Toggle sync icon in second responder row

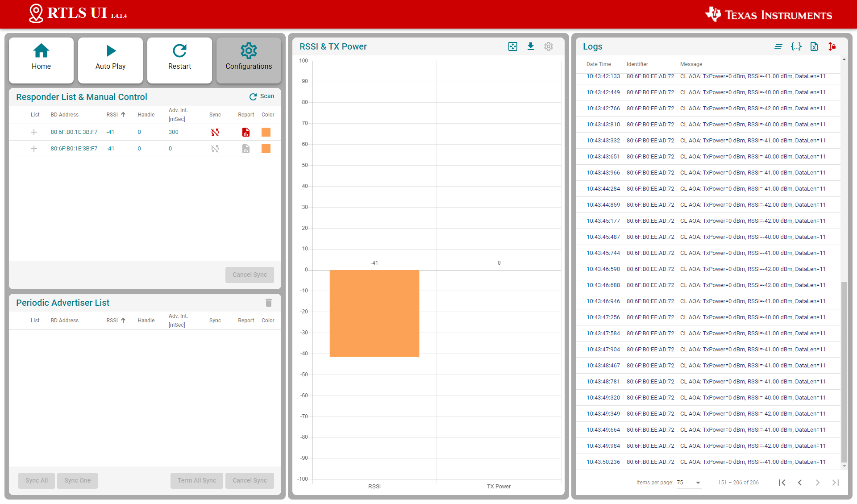click(215, 149)
